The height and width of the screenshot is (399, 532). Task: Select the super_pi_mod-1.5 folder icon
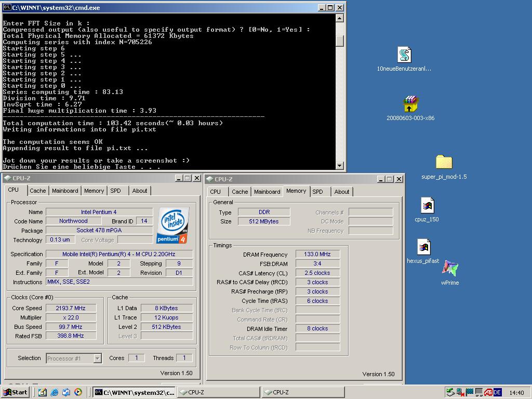point(444,162)
